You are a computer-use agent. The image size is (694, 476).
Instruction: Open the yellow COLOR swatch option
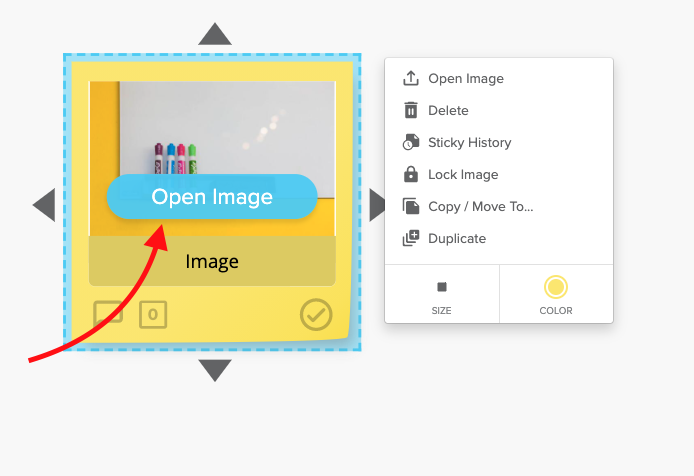(x=556, y=294)
